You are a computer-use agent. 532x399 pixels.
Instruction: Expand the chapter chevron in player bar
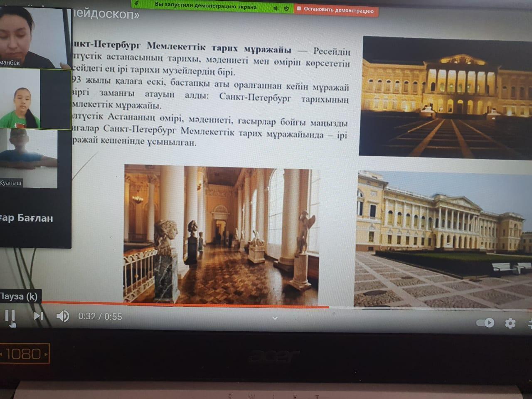(275, 318)
